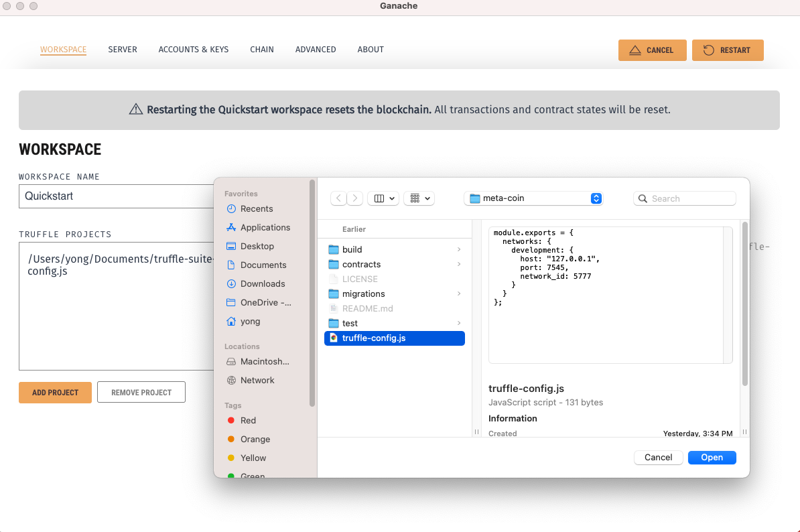Click the Open button in file dialog
Image resolution: width=800 pixels, height=532 pixels.
tap(712, 458)
